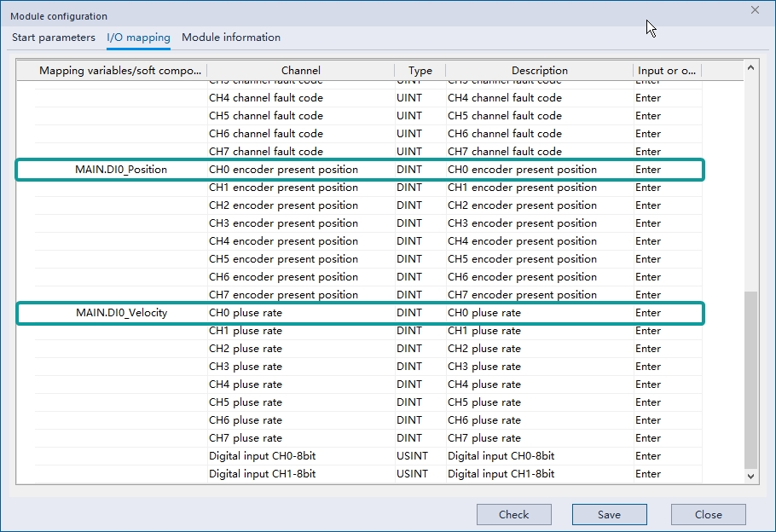
Task: Select channel cell CH6 pluse rate
Action: pos(301,420)
